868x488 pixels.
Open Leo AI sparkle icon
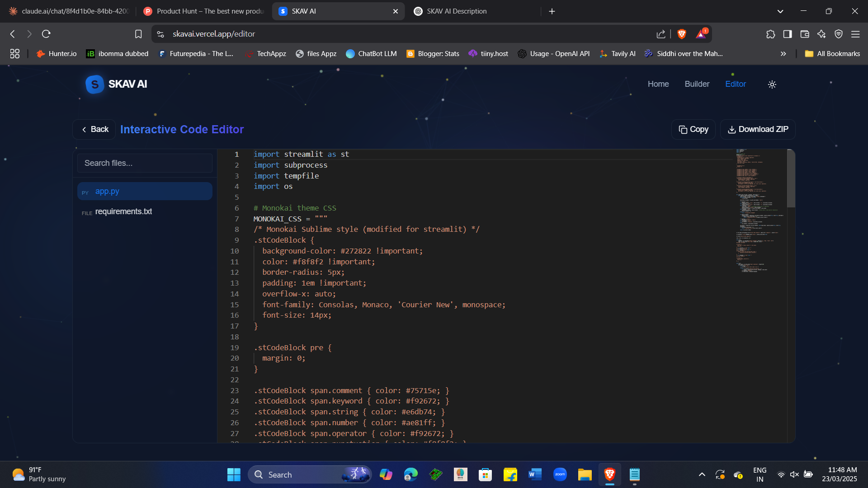pos(821,34)
